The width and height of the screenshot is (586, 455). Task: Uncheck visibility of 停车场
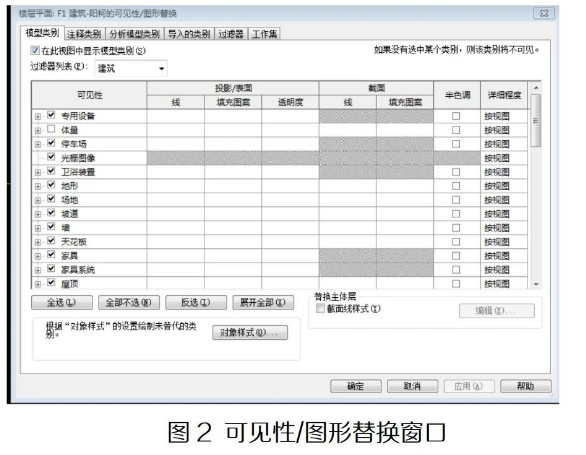tap(51, 143)
